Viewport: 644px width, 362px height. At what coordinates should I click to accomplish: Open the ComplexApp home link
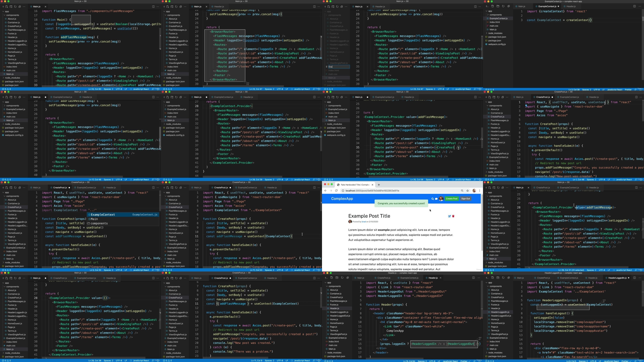pyautogui.click(x=342, y=199)
